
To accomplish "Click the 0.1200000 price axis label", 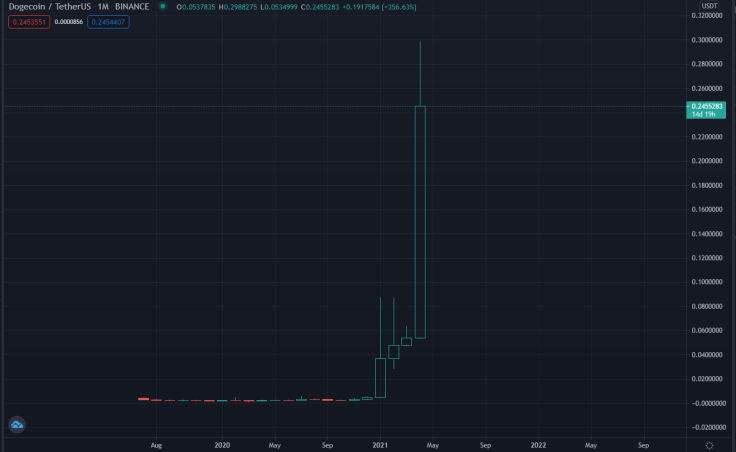I will pyautogui.click(x=707, y=258).
